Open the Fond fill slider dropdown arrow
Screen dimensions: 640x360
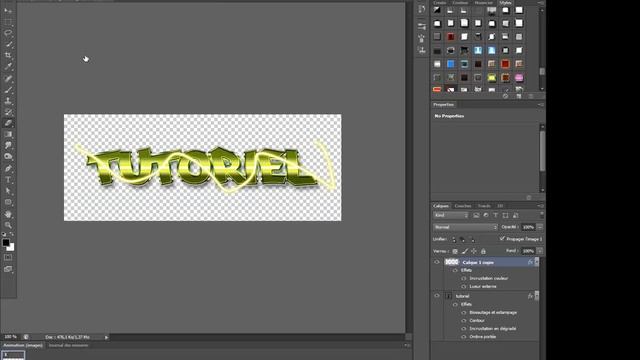[x=540, y=251]
